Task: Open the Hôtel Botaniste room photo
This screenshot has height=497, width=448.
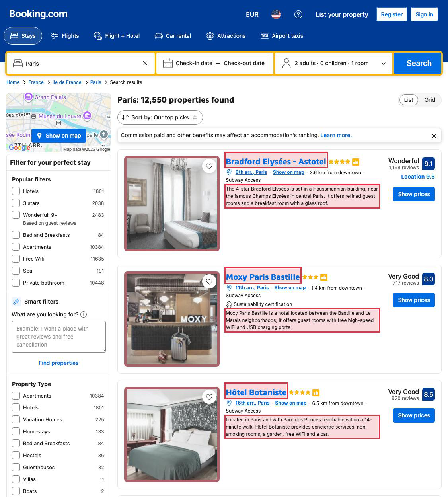Action: click(x=172, y=435)
